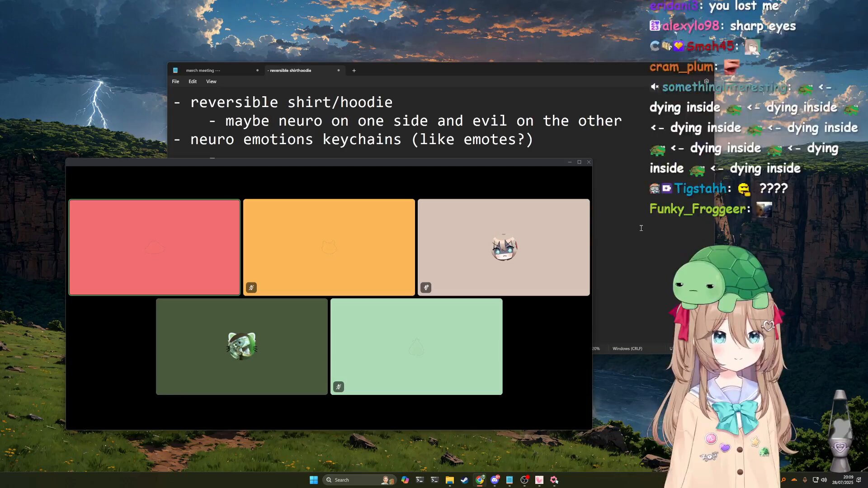Click the deafened mic icon on beige tile
868x488 pixels.
426,288
